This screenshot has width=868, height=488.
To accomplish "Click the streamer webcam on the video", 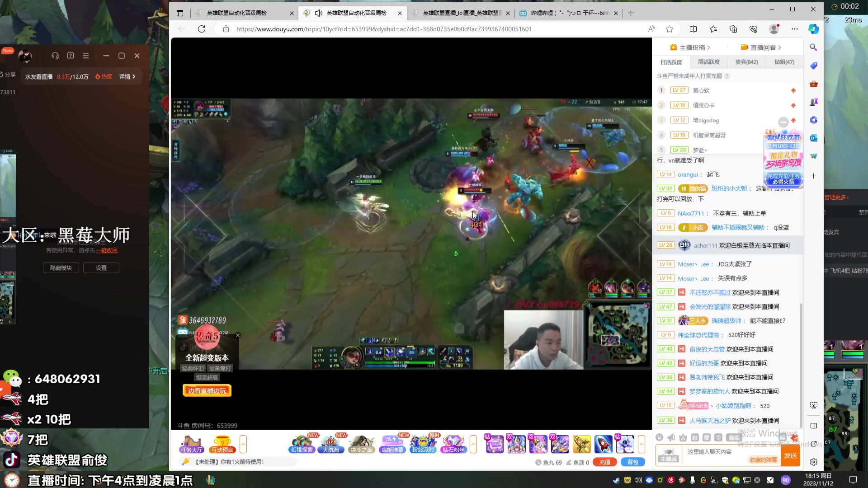I will [x=544, y=340].
